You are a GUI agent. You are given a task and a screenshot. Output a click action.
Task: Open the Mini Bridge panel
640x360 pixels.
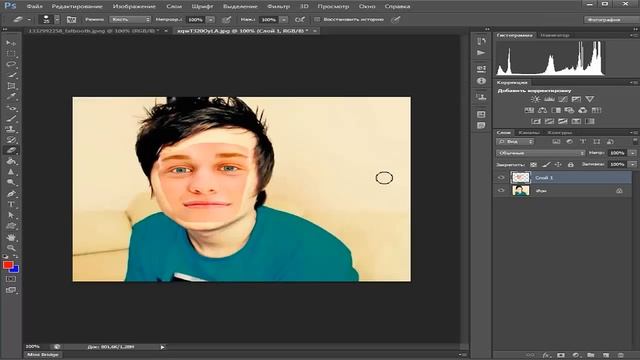[43, 354]
